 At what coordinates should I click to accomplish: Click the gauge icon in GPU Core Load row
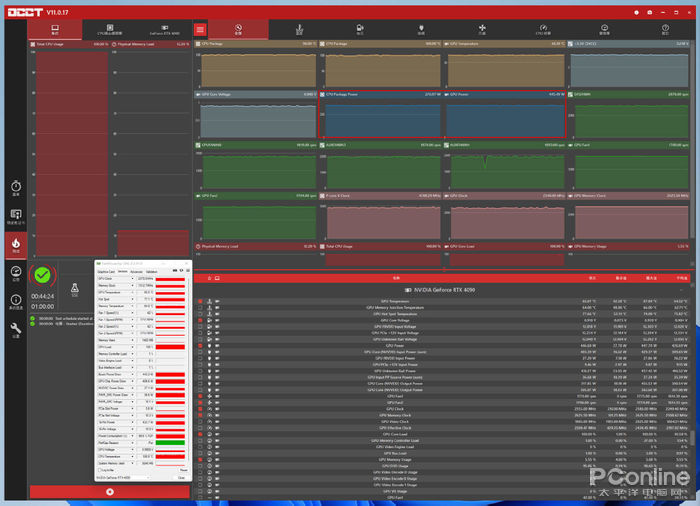[209, 434]
